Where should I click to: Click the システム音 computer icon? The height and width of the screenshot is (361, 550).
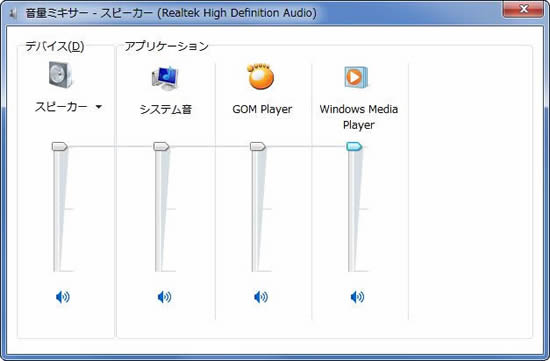click(x=165, y=78)
